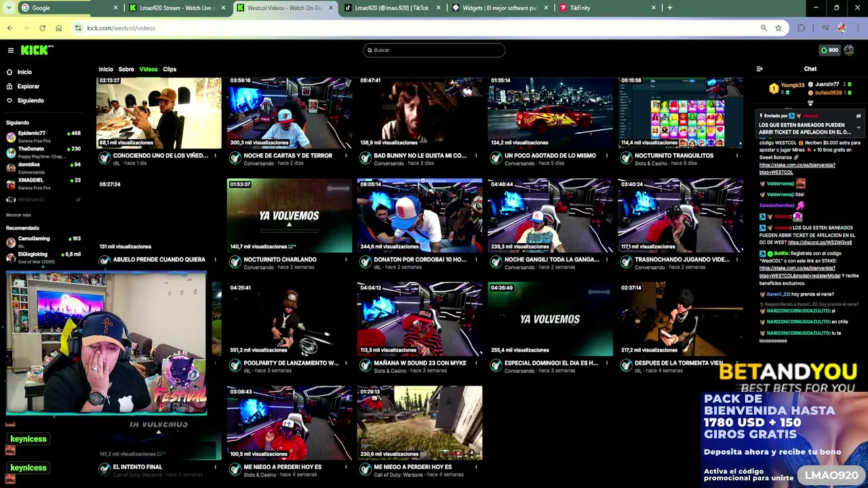This screenshot has height=488, width=868.
Task: Switch to the Inicio channel tab
Action: coord(106,69)
